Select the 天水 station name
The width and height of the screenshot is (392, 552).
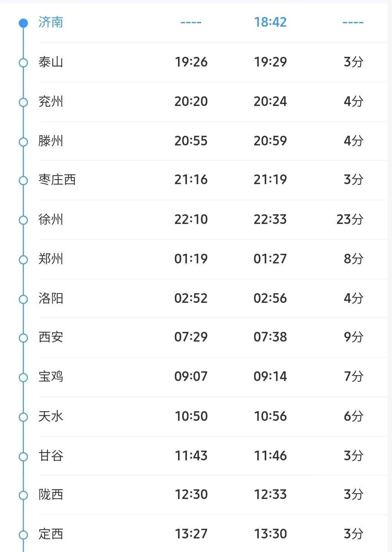coord(51,416)
